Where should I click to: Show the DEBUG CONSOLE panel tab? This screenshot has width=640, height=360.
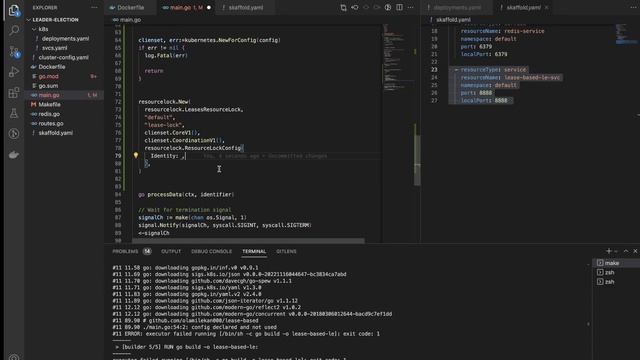pyautogui.click(x=211, y=251)
